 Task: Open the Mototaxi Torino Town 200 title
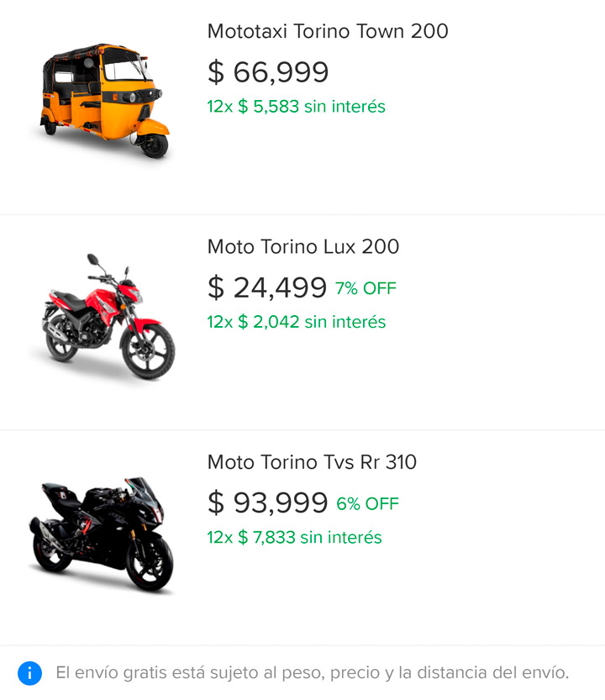(x=328, y=31)
